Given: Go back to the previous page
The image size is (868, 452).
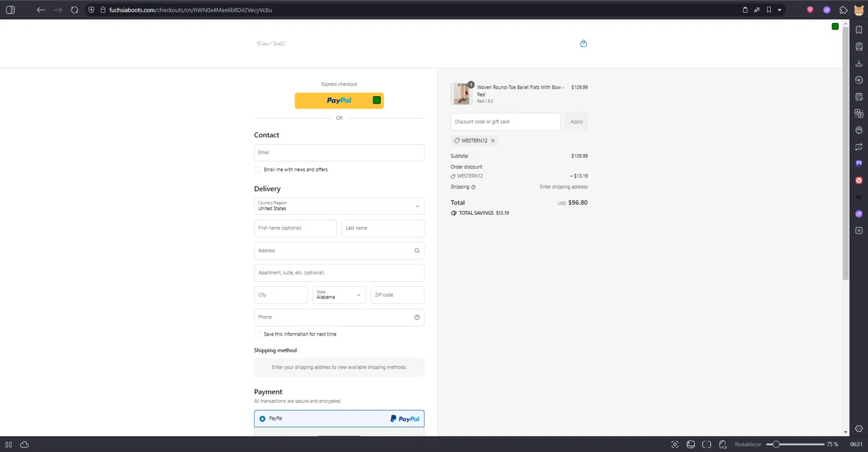Looking at the screenshot, I should pyautogui.click(x=41, y=10).
